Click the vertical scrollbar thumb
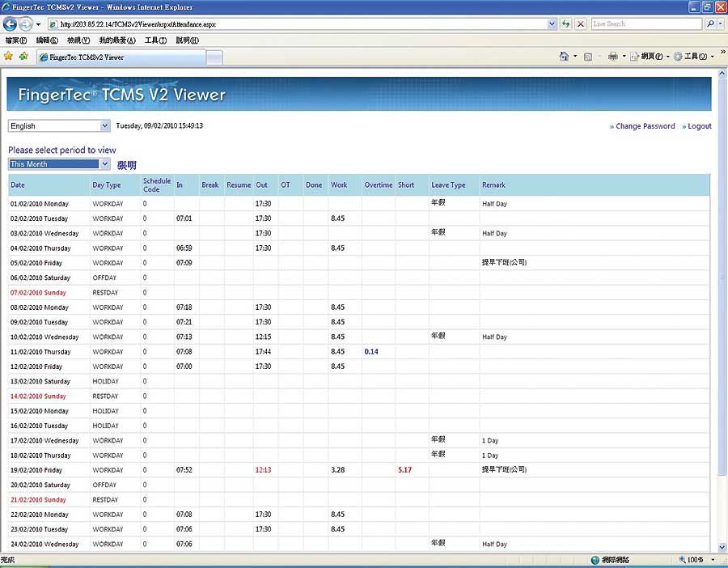The height and width of the screenshot is (568, 728). click(x=722, y=277)
